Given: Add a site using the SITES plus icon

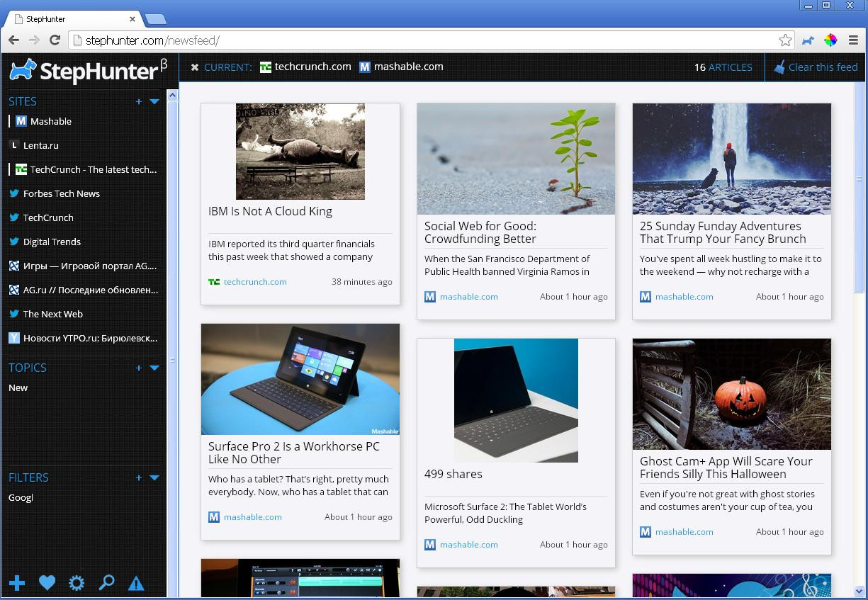Looking at the screenshot, I should coord(139,102).
